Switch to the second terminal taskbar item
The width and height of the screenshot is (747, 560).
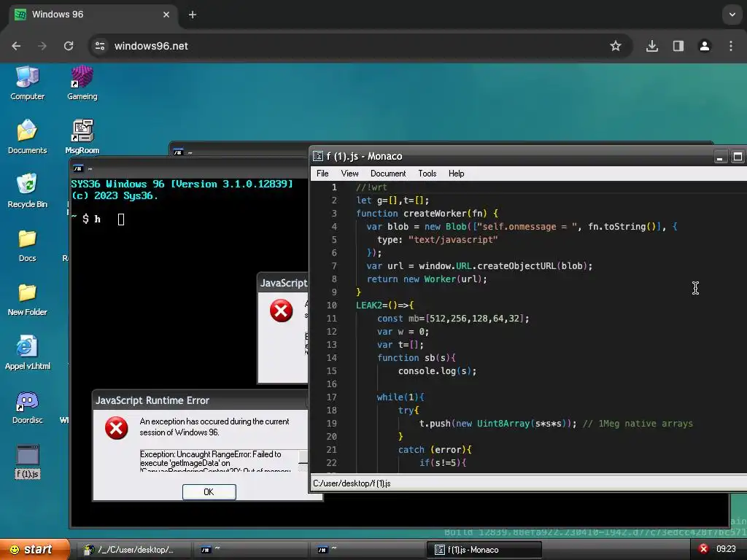(x=368, y=550)
